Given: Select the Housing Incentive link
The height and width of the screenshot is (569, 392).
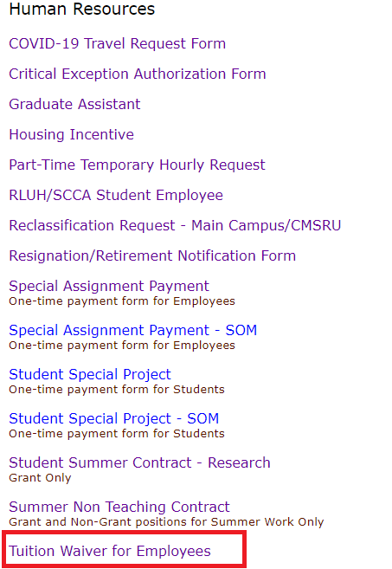Looking at the screenshot, I should point(72,134).
